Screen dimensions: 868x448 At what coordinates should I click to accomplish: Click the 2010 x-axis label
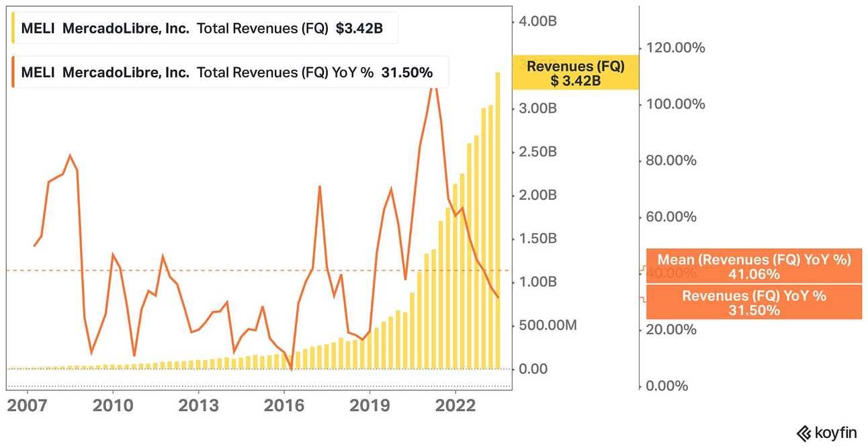[x=112, y=406]
